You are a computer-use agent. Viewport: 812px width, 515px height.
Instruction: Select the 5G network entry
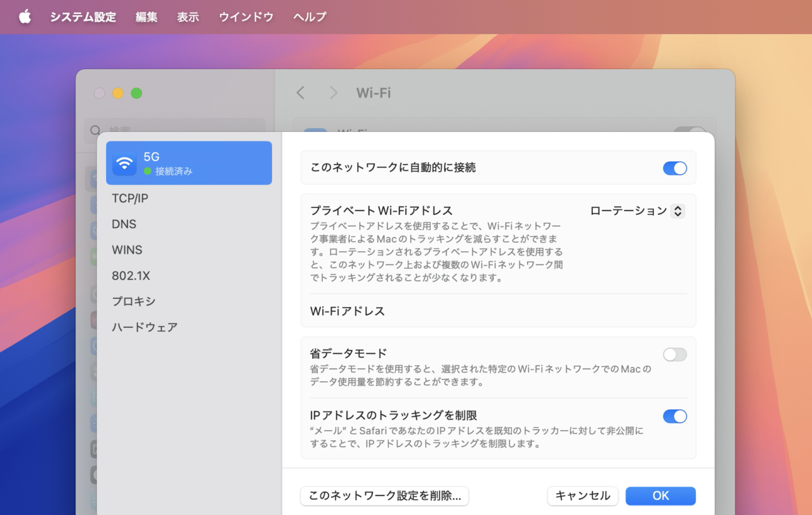(x=189, y=163)
